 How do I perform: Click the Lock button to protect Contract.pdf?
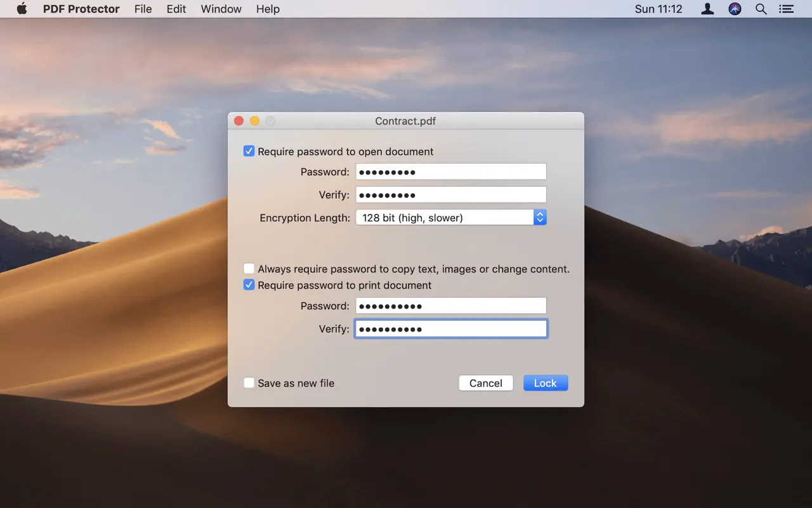click(546, 383)
